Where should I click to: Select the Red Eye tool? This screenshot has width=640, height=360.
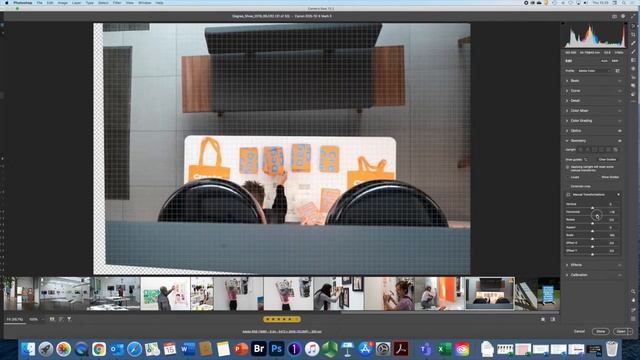pos(633,77)
